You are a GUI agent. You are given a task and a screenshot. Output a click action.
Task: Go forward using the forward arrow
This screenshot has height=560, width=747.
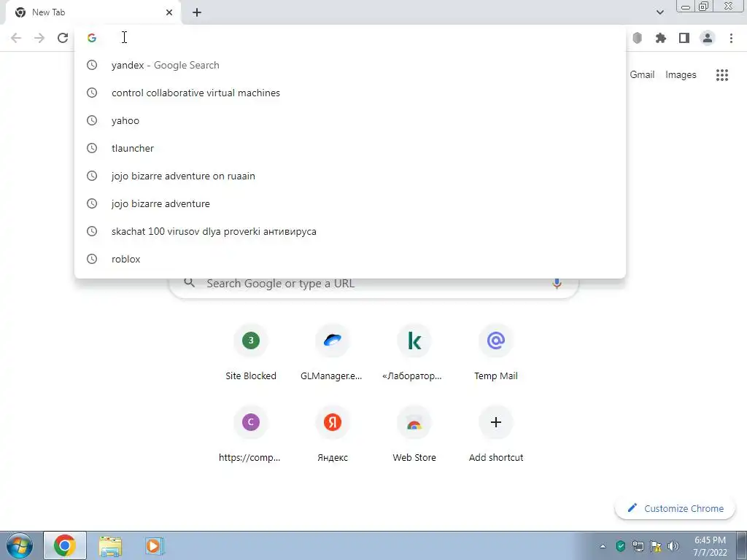point(39,38)
